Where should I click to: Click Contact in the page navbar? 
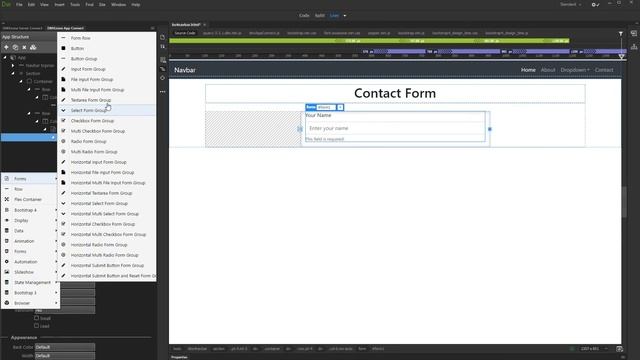pyautogui.click(x=604, y=70)
